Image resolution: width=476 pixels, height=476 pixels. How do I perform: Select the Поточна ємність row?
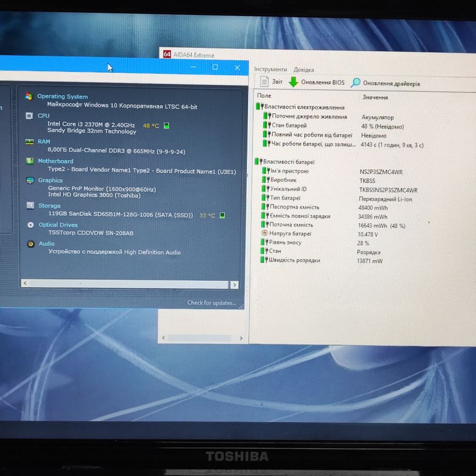(x=333, y=225)
